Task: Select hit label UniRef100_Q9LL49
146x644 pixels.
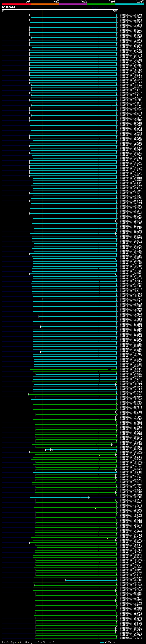Action: tap(131, 82)
